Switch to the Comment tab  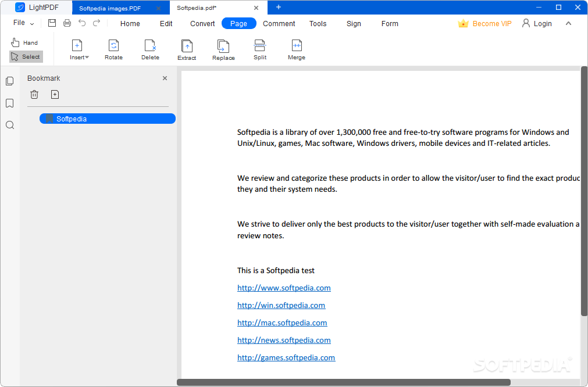click(x=279, y=24)
